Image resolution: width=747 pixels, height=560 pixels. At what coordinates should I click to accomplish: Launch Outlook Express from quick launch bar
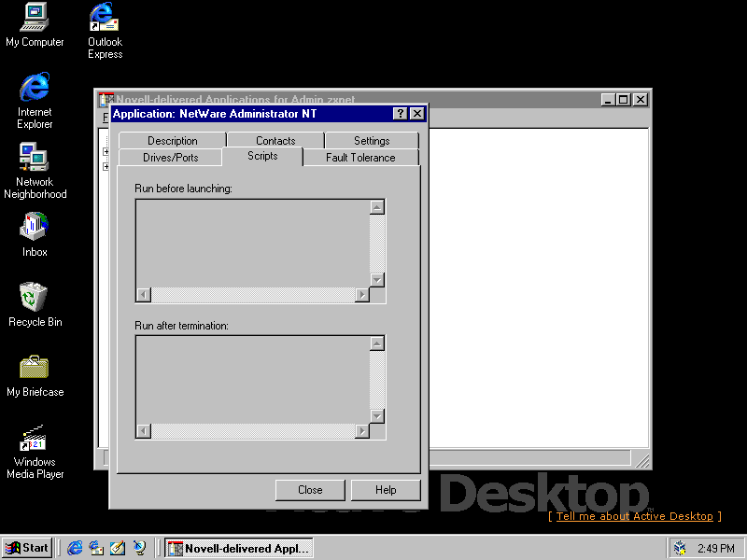pos(96,548)
